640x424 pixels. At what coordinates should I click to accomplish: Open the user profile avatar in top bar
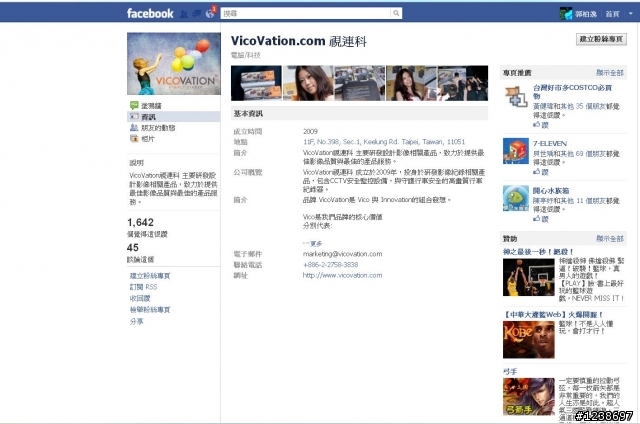[x=566, y=14]
